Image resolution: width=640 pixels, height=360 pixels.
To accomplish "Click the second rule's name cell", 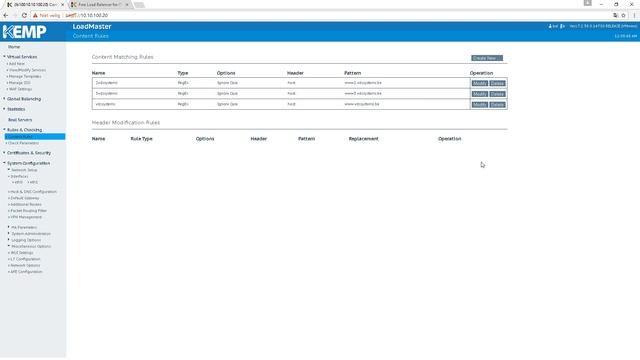I will (x=106, y=93).
